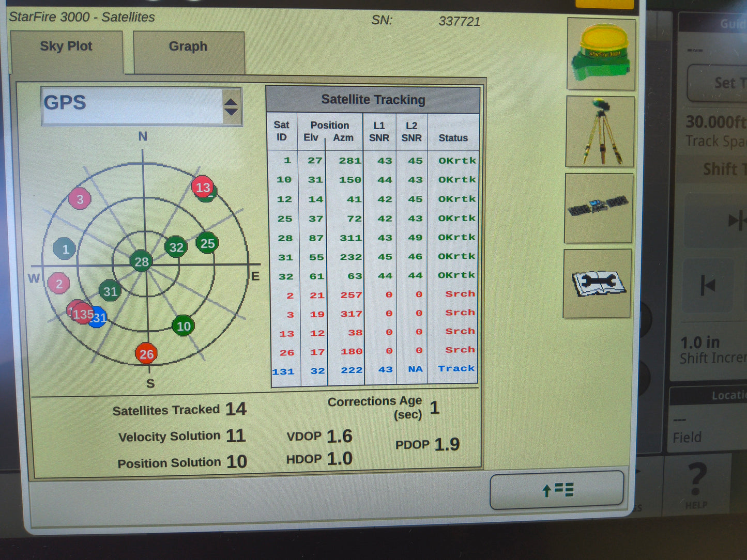The height and width of the screenshot is (560, 747).
Task: Click Sat ID 10 table row
Action: click(373, 180)
